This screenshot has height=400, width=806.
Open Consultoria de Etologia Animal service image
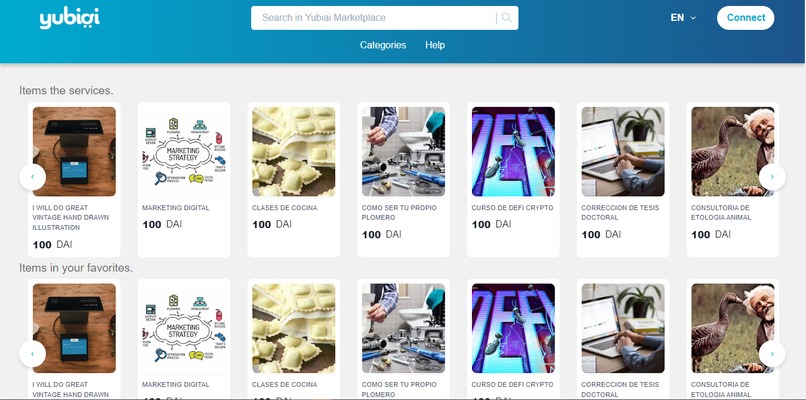(x=732, y=152)
